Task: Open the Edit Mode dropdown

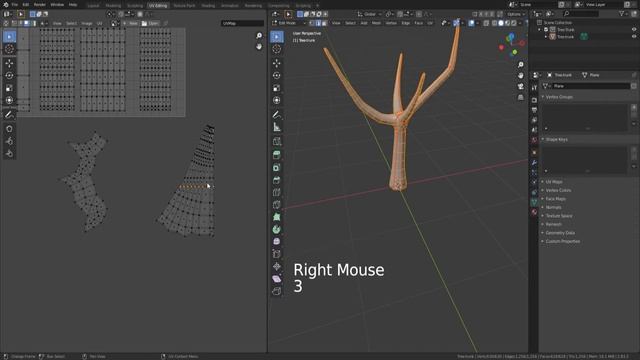Action: pyautogui.click(x=289, y=23)
